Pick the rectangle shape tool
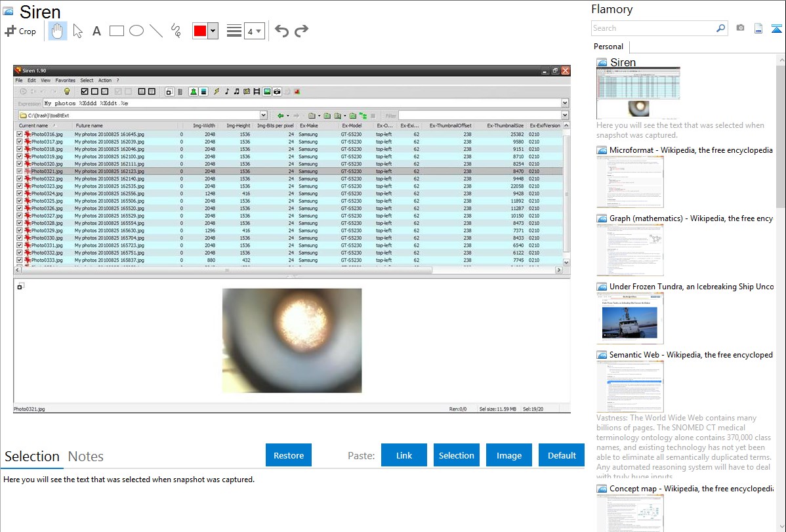Screen dimensions: 786x532 [x=117, y=31]
